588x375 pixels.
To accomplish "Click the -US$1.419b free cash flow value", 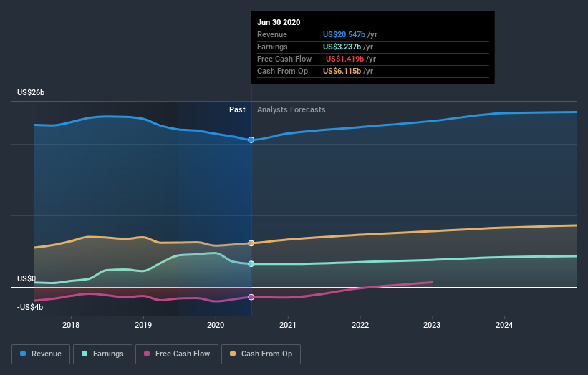I will pos(344,59).
